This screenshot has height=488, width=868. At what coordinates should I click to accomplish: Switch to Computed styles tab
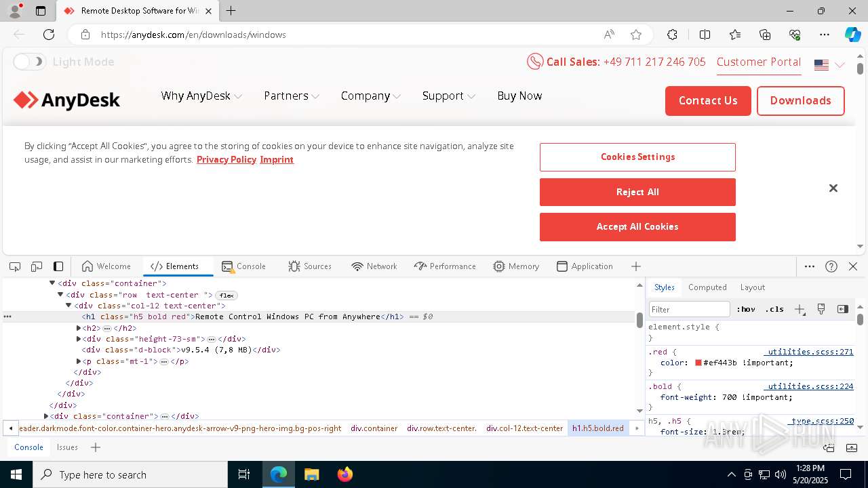(707, 287)
